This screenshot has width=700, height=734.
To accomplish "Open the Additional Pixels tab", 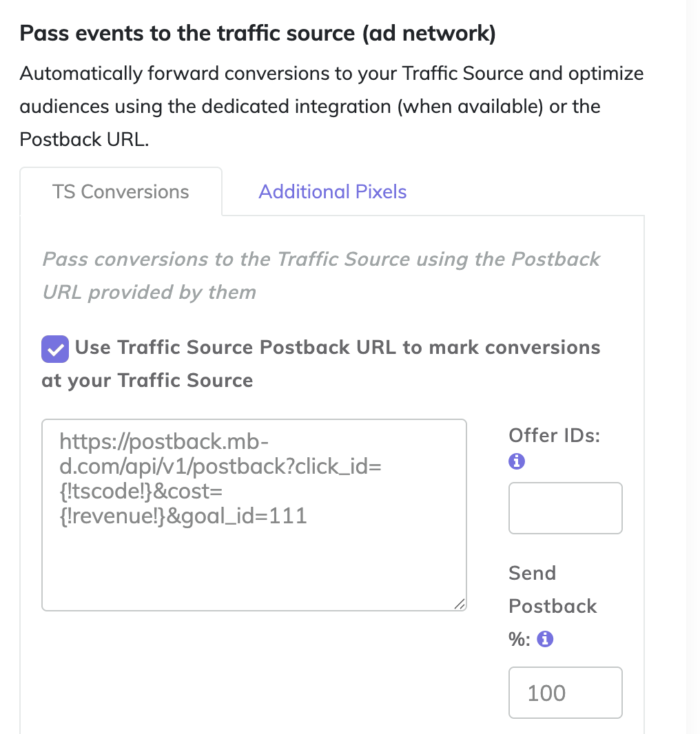I will tap(332, 192).
